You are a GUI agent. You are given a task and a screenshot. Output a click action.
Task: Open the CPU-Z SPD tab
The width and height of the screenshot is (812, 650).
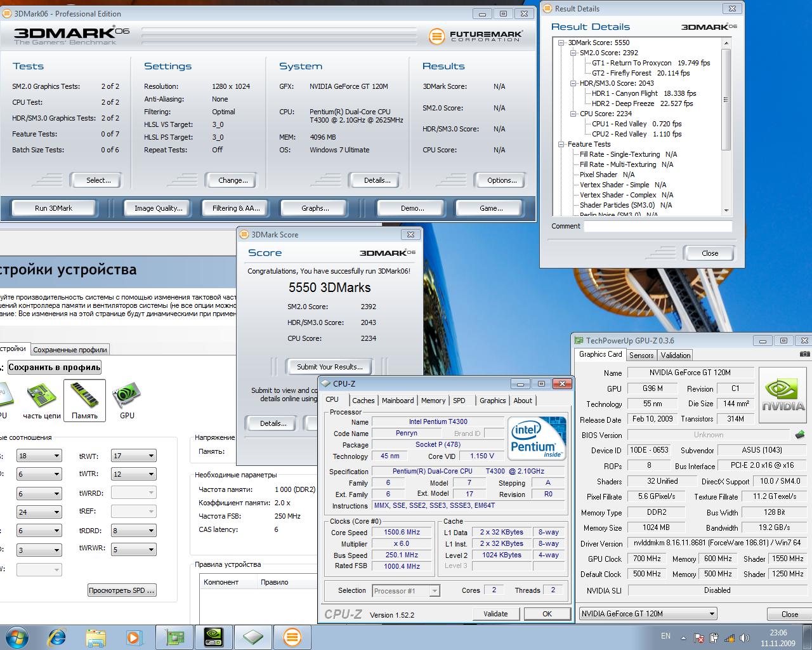coord(459,401)
